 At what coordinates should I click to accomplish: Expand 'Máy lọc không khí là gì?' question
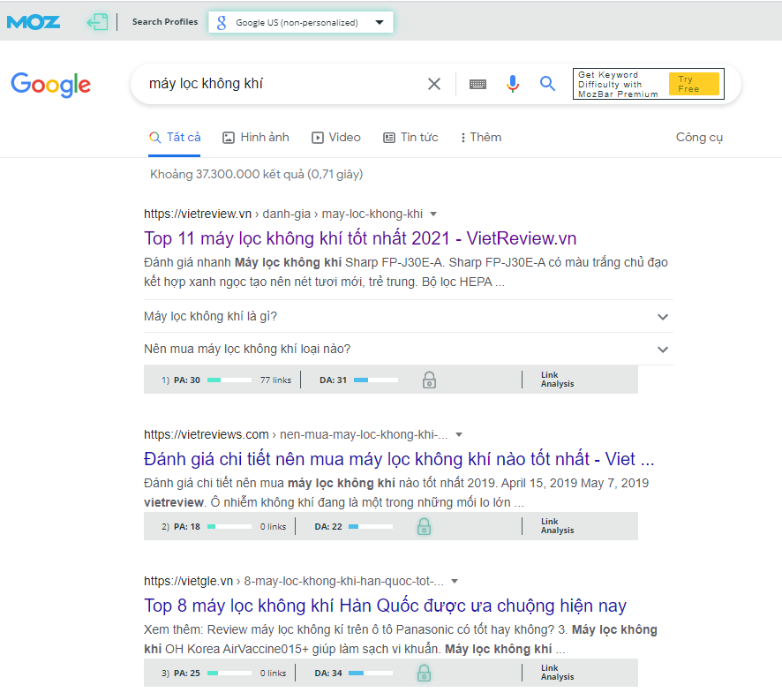tap(409, 316)
